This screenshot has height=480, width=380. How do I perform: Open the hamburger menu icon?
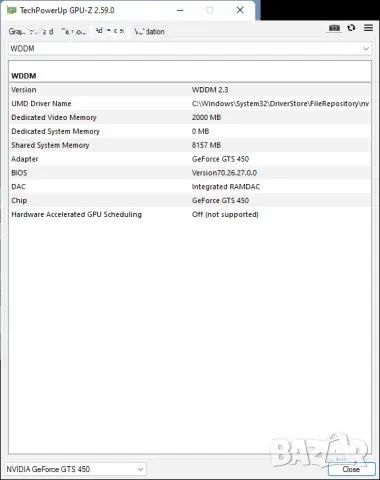pyautogui.click(x=368, y=28)
